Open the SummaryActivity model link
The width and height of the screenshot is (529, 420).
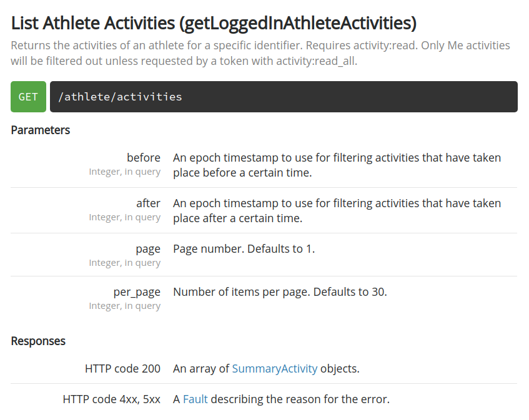(x=275, y=369)
